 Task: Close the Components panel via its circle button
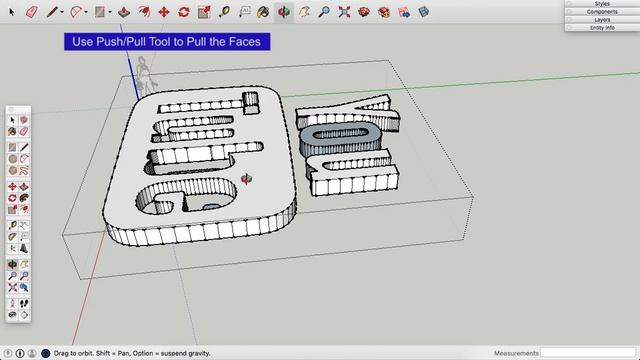click(x=569, y=12)
